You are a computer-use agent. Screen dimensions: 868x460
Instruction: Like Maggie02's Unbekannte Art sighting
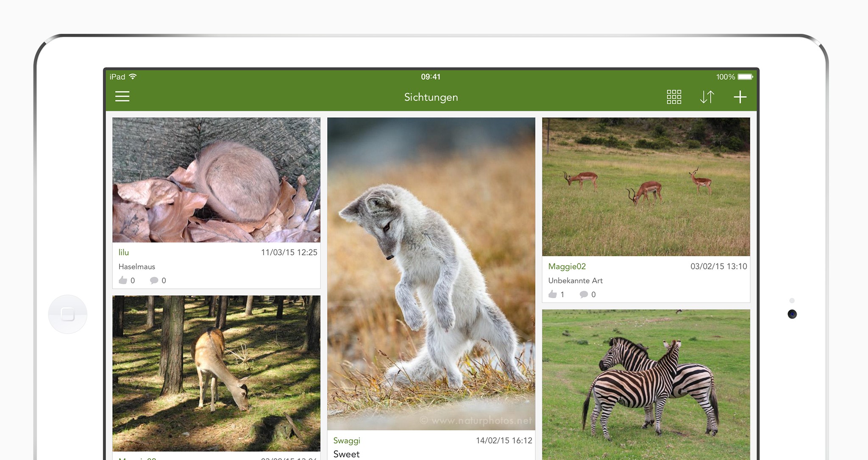(x=553, y=294)
